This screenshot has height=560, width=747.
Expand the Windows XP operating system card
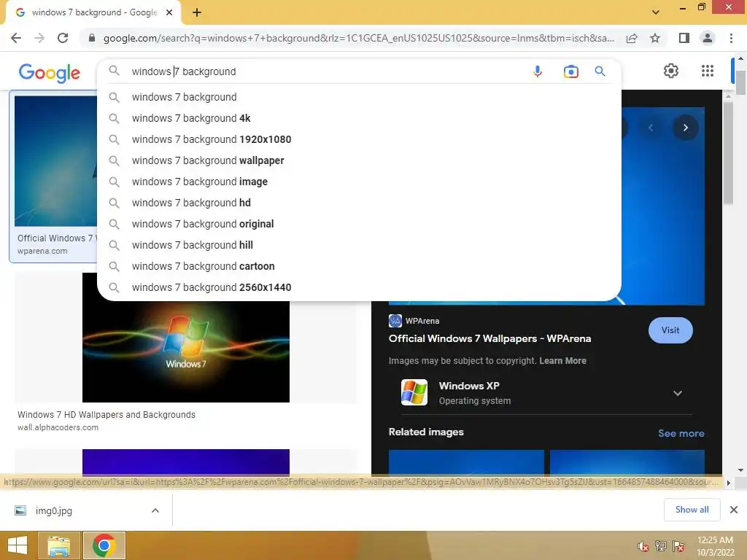[x=678, y=393]
